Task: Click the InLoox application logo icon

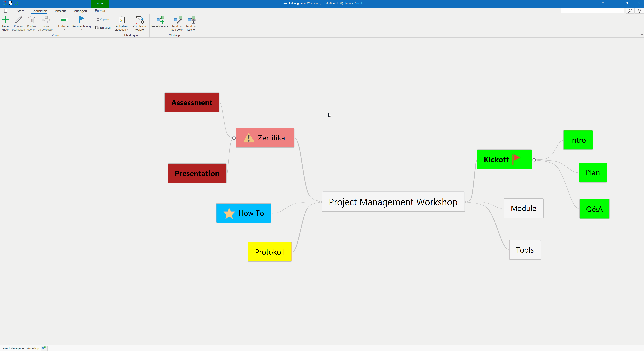Action: point(4,3)
